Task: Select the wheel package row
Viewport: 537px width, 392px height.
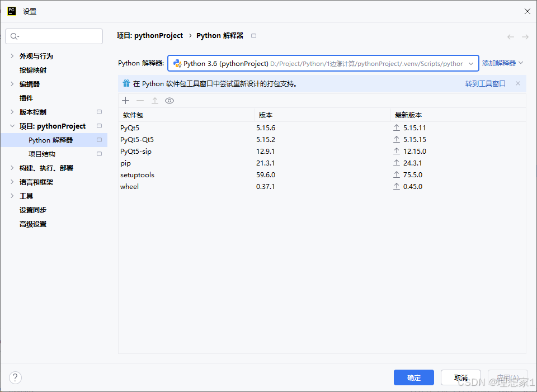Action: (x=322, y=186)
